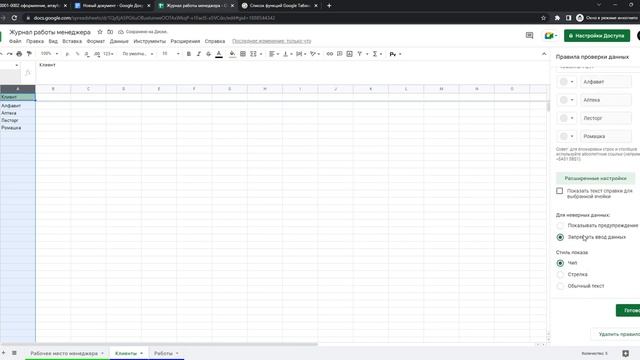Edit the Лесторг list item field

pos(606,118)
